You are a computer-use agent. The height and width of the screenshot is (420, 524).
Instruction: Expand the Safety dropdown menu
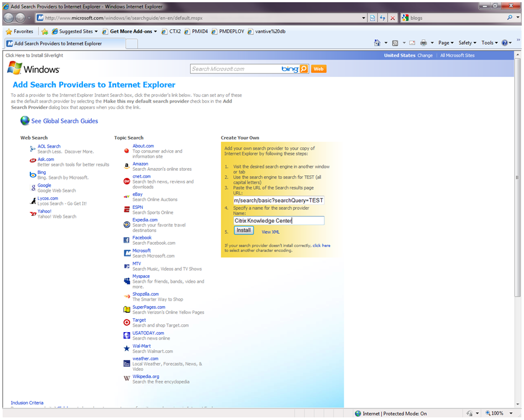coord(467,43)
